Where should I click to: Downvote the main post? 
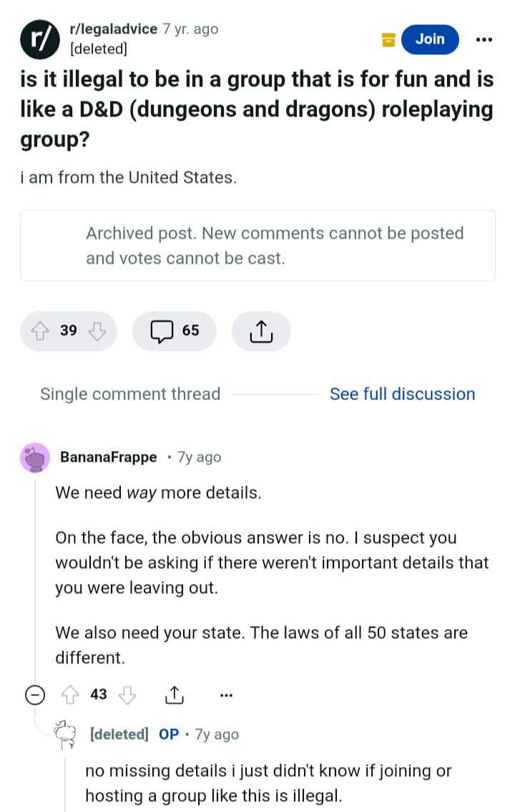97,330
